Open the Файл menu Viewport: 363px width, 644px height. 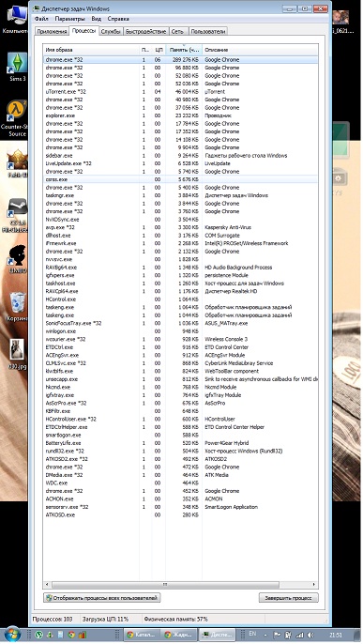[x=41, y=19]
